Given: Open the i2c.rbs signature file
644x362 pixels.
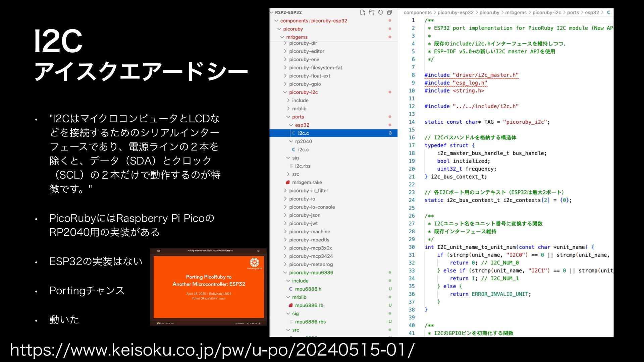Looking at the screenshot, I should [303, 166].
